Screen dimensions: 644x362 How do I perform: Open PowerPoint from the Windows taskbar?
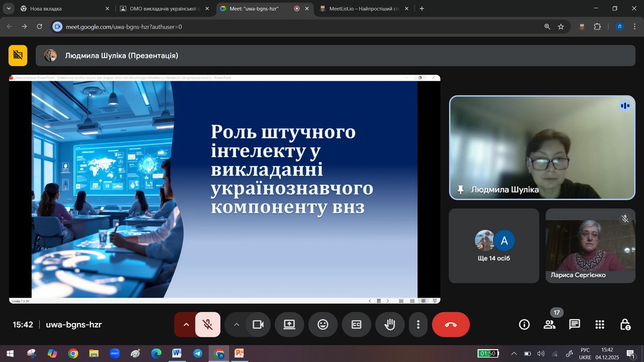(x=239, y=354)
